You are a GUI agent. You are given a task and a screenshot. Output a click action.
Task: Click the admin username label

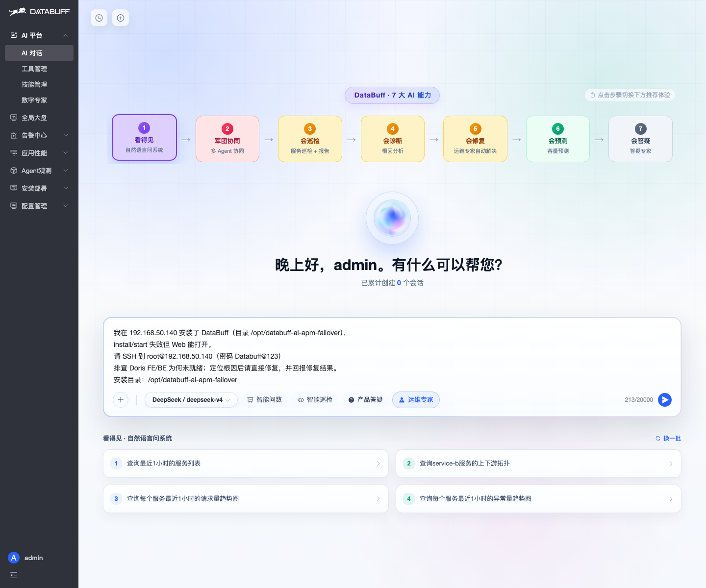(x=33, y=558)
